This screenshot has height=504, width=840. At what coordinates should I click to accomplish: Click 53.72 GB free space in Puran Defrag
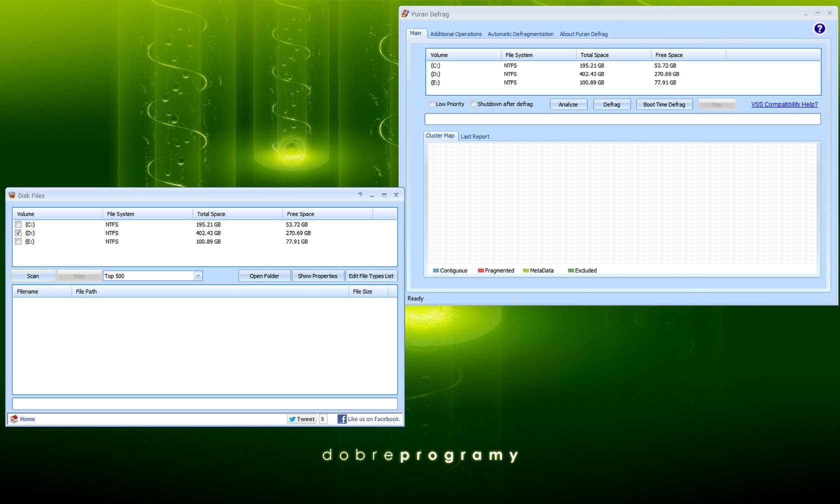click(665, 65)
